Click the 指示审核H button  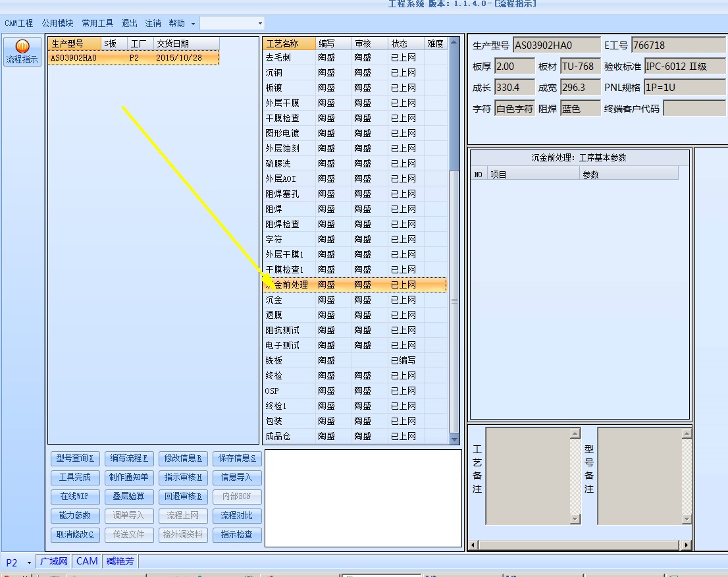183,478
